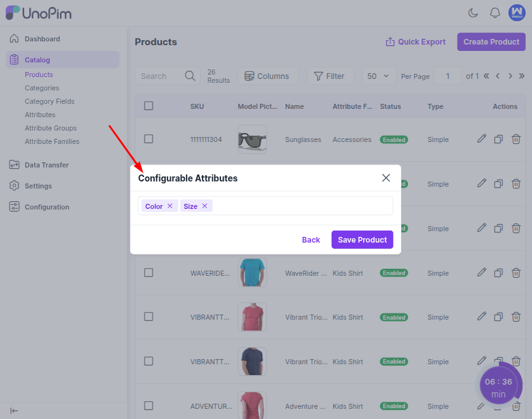Open the Columns selector
Image resolution: width=532 pixels, height=419 pixels.
tap(267, 76)
